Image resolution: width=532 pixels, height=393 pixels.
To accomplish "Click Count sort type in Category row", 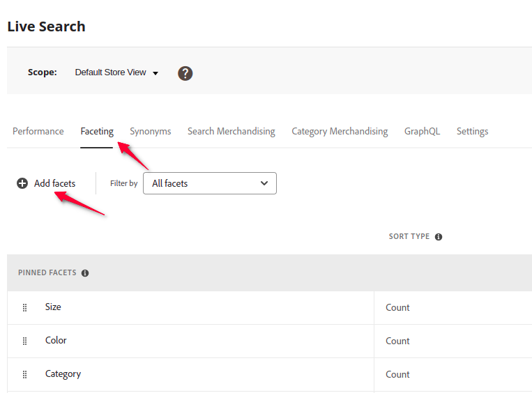I will coord(397,374).
